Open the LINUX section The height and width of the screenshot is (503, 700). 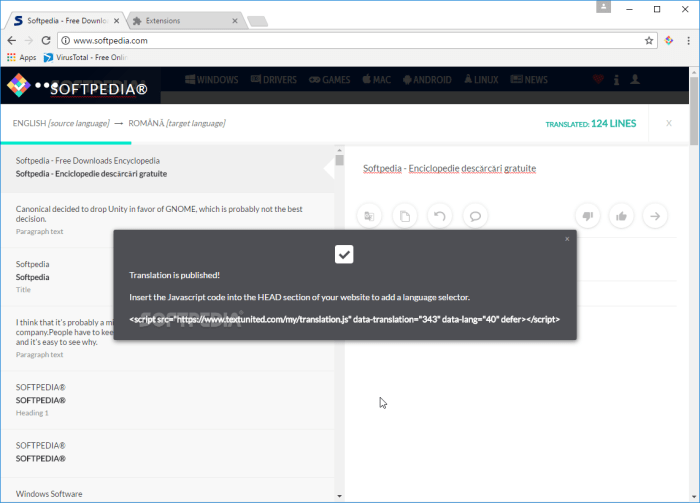(481, 80)
